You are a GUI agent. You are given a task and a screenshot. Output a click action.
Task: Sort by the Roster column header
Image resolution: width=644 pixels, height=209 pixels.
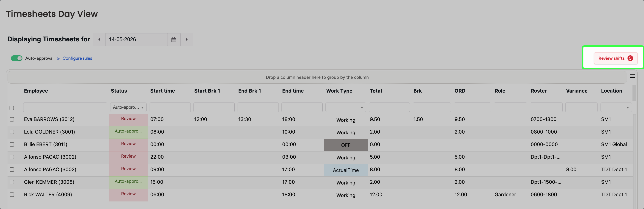[539, 91]
